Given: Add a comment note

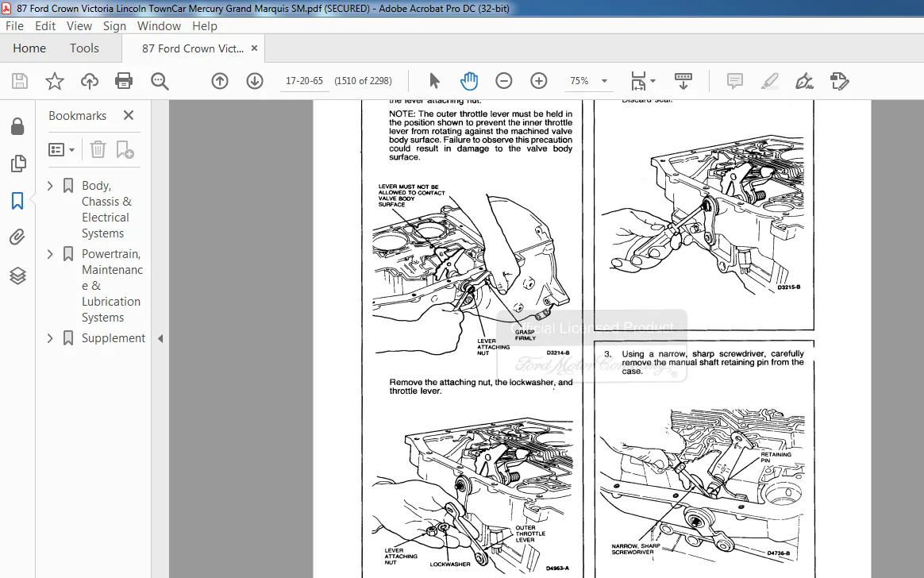Looking at the screenshot, I should (735, 81).
